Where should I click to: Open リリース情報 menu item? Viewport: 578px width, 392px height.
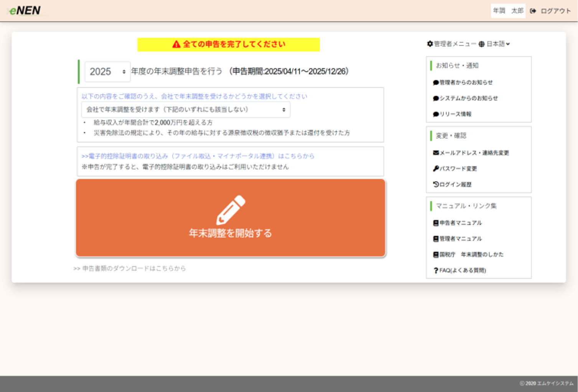pyautogui.click(x=455, y=114)
